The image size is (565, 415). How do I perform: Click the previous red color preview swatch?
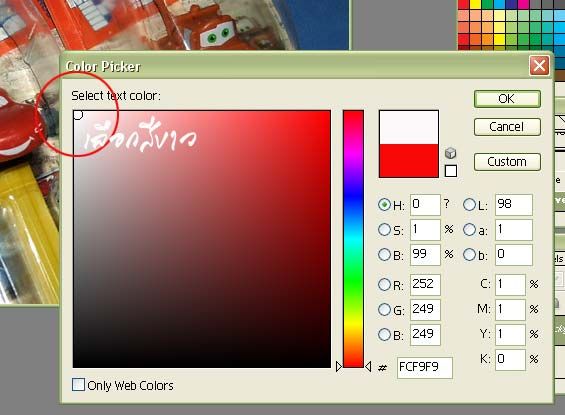click(409, 161)
